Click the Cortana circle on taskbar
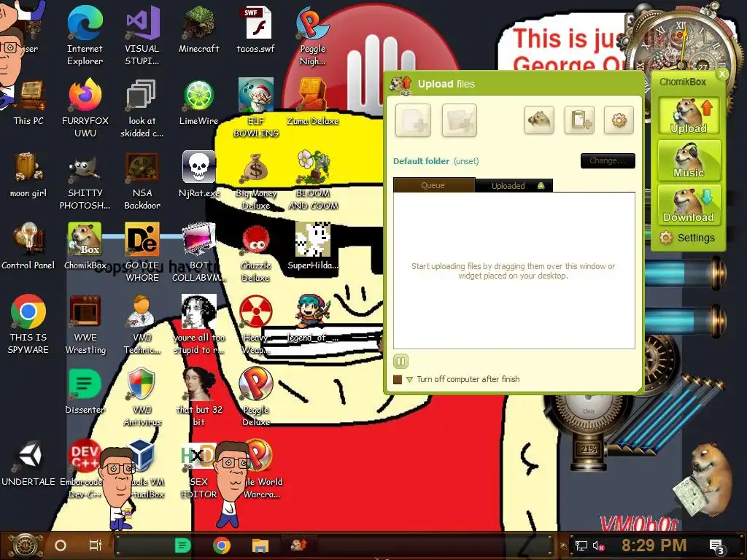 click(60, 545)
